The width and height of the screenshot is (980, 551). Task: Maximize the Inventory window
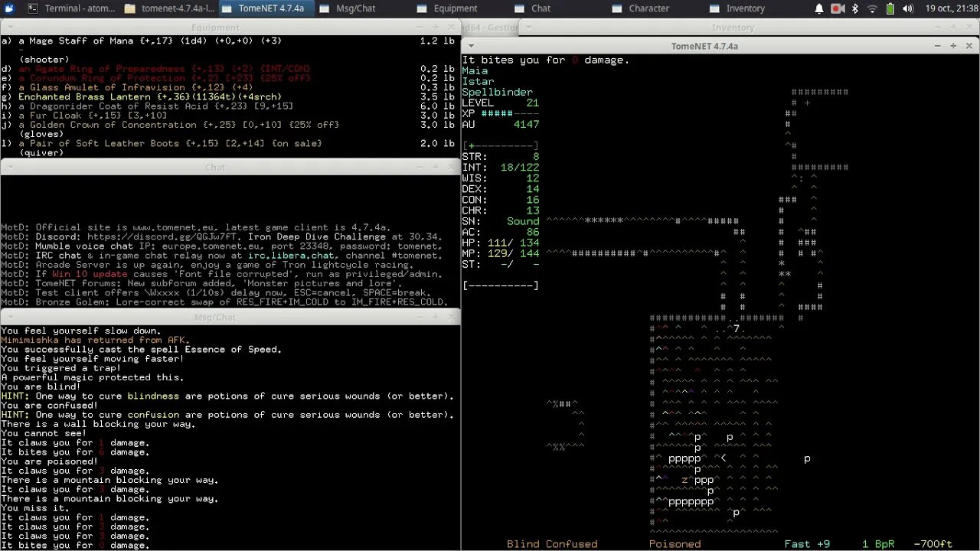[953, 28]
